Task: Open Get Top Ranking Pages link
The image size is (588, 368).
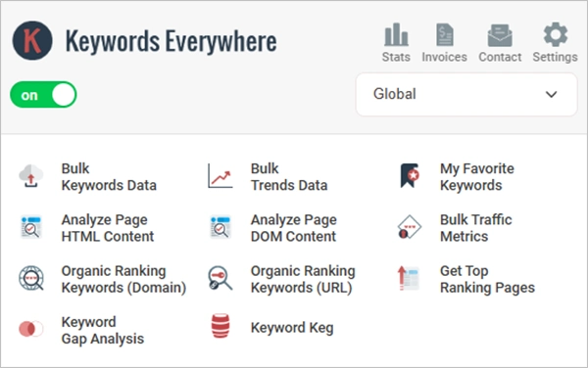Action: tap(487, 279)
